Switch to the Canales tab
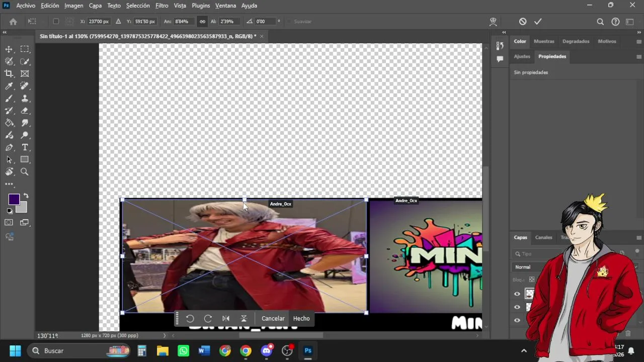 [x=543, y=237]
